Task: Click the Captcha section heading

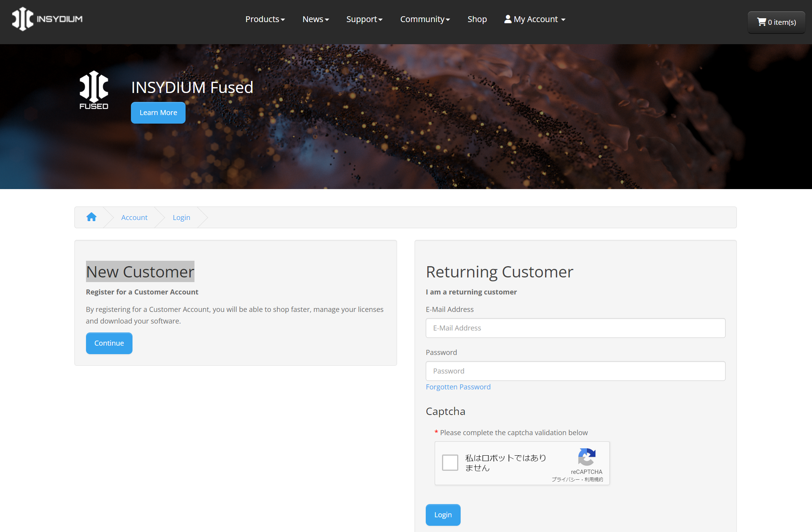Action: (446, 411)
